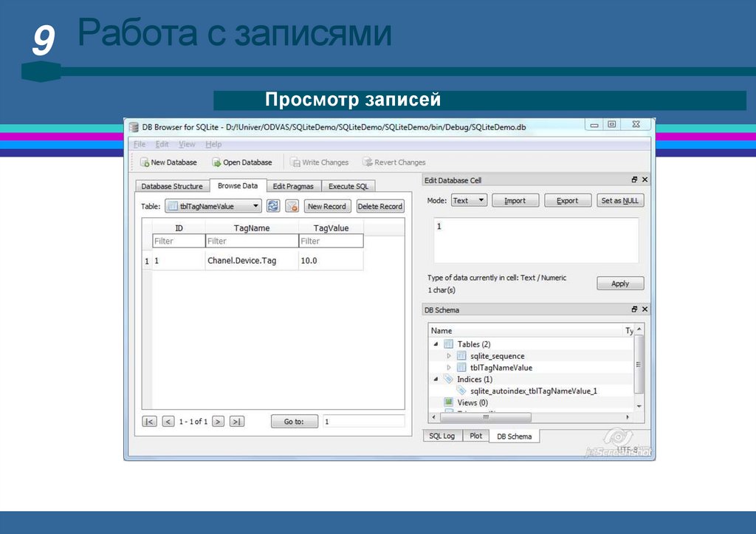The image size is (756, 534).
Task: Open the Table selection dropdown
Action: click(x=213, y=207)
